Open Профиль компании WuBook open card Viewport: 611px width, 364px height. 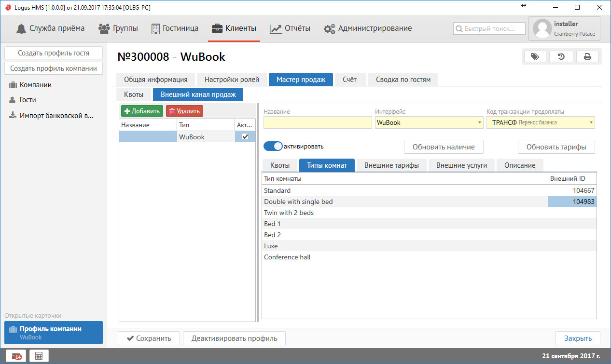pyautogui.click(x=54, y=333)
